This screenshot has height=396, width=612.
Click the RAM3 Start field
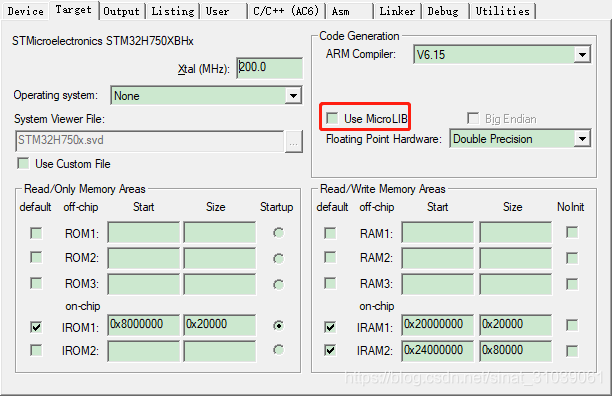(438, 284)
